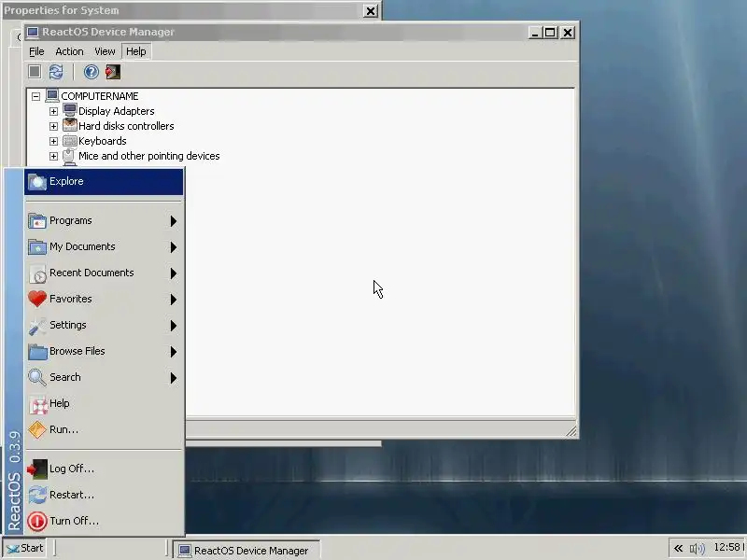
Task: Click the Device Manager window resize grip
Action: (571, 431)
